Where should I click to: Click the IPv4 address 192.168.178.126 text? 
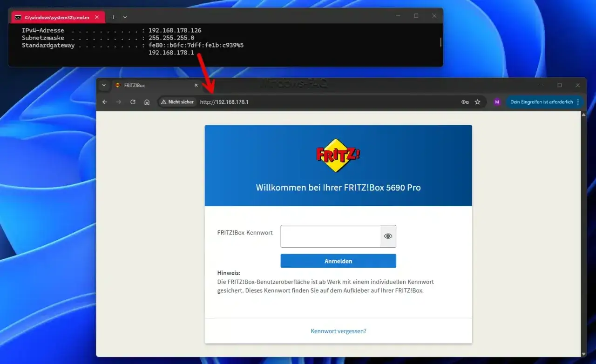[175, 30]
